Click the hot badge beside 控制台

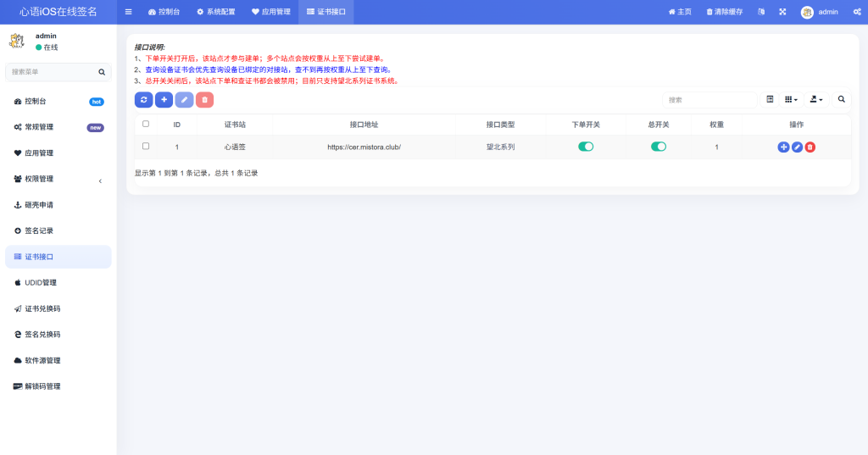coord(97,102)
